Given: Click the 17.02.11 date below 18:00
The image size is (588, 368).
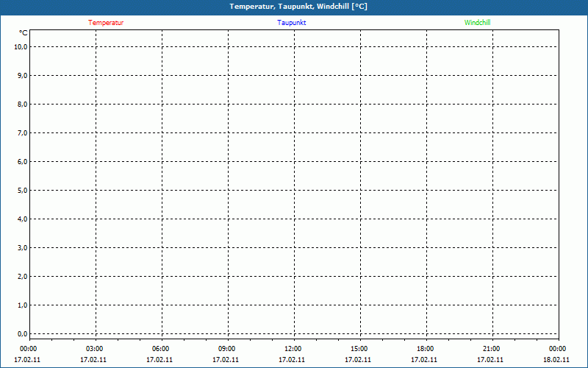Looking at the screenshot, I should click(x=424, y=360).
